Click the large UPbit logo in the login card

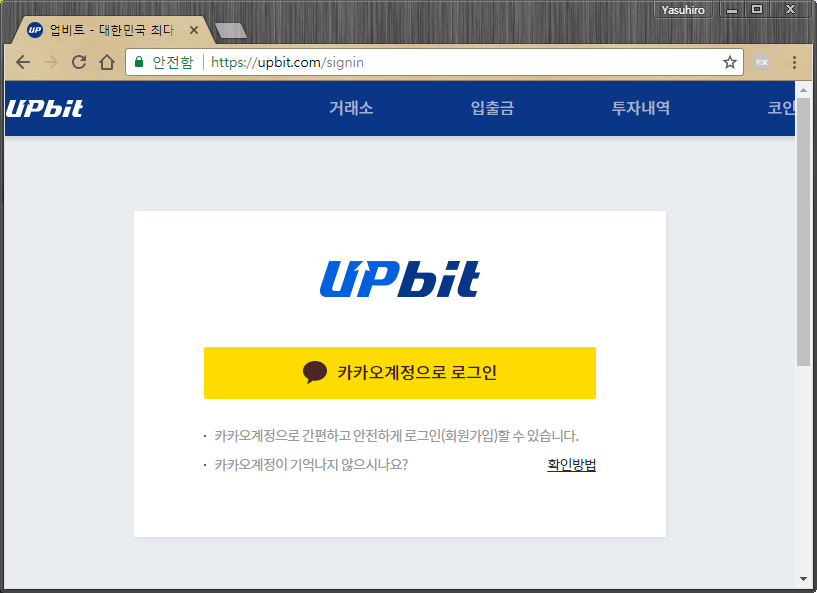pyautogui.click(x=400, y=279)
